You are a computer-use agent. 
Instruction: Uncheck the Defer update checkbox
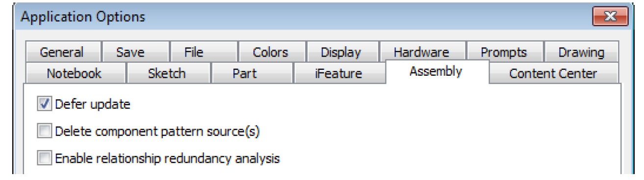pos(44,104)
